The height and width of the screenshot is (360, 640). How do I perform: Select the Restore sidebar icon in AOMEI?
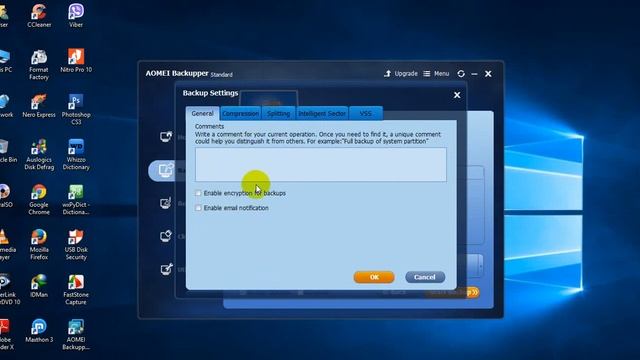pos(166,203)
